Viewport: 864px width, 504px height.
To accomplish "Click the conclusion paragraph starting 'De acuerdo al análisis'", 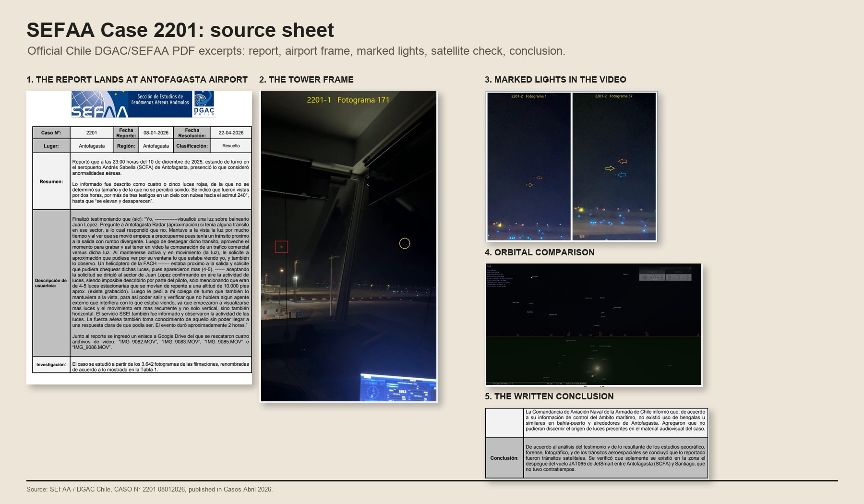I will point(615,458).
